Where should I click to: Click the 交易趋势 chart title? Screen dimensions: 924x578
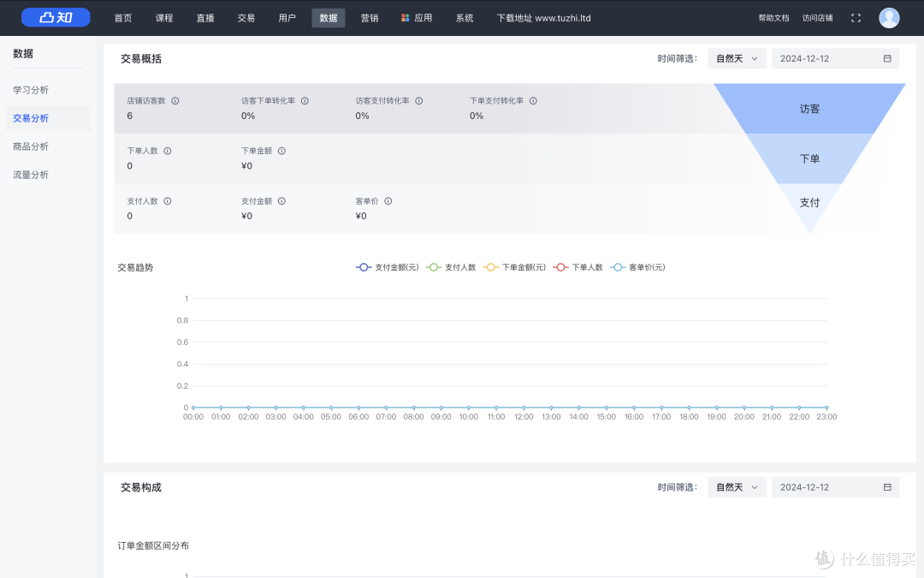coord(135,267)
